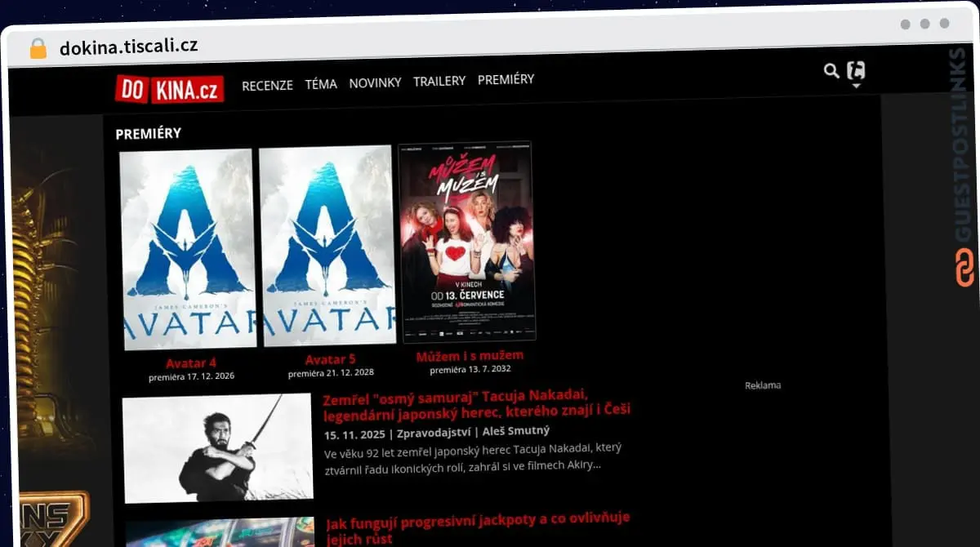Click the Zpravodajství category label
The image size is (980, 547).
(435, 433)
